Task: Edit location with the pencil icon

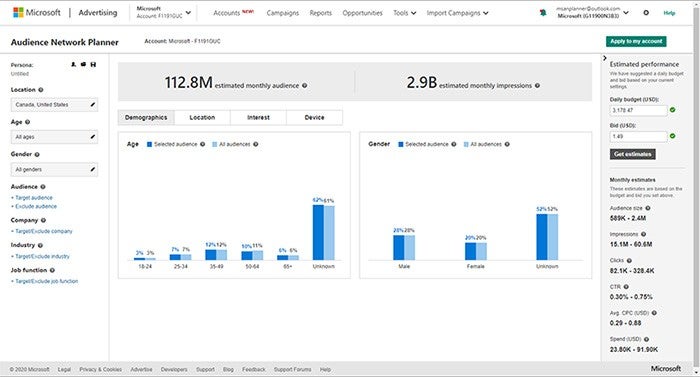Action: [x=92, y=105]
